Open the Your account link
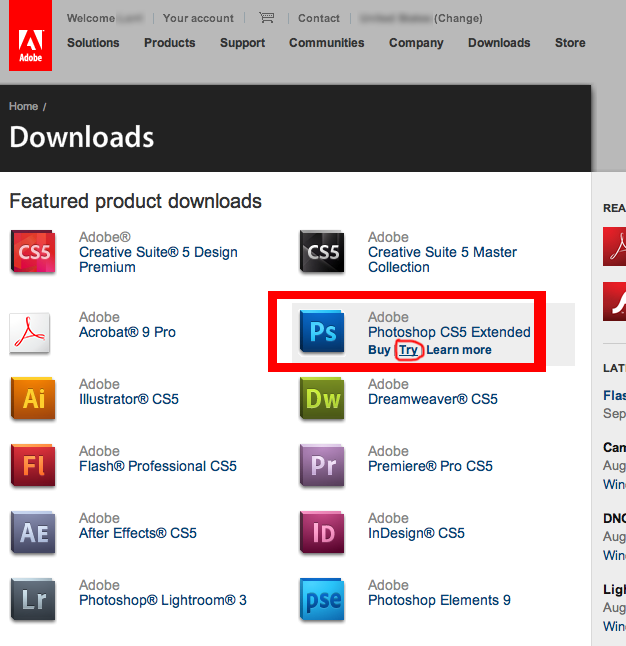Screen dimensions: 626x646 (x=198, y=18)
